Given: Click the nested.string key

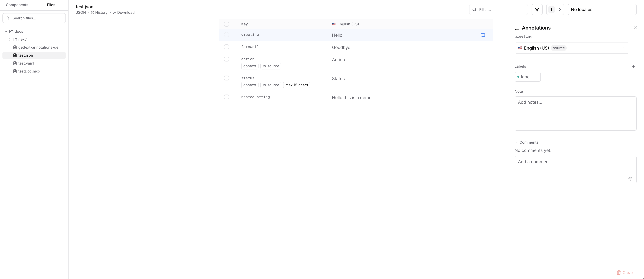Looking at the screenshot, I should tap(255, 97).
